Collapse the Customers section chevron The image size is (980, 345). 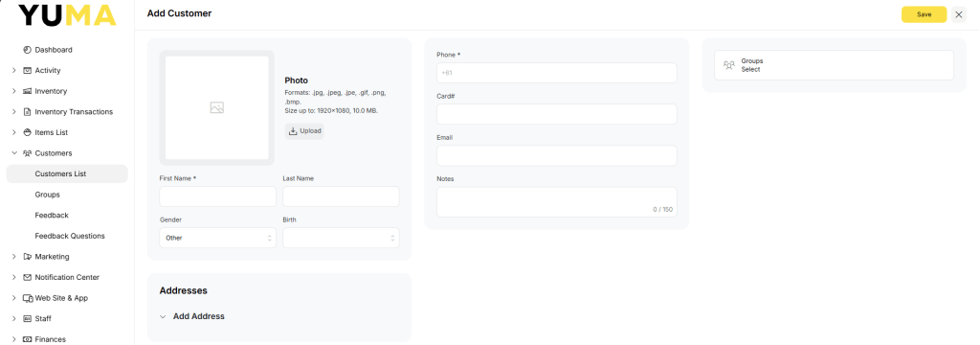tap(13, 153)
